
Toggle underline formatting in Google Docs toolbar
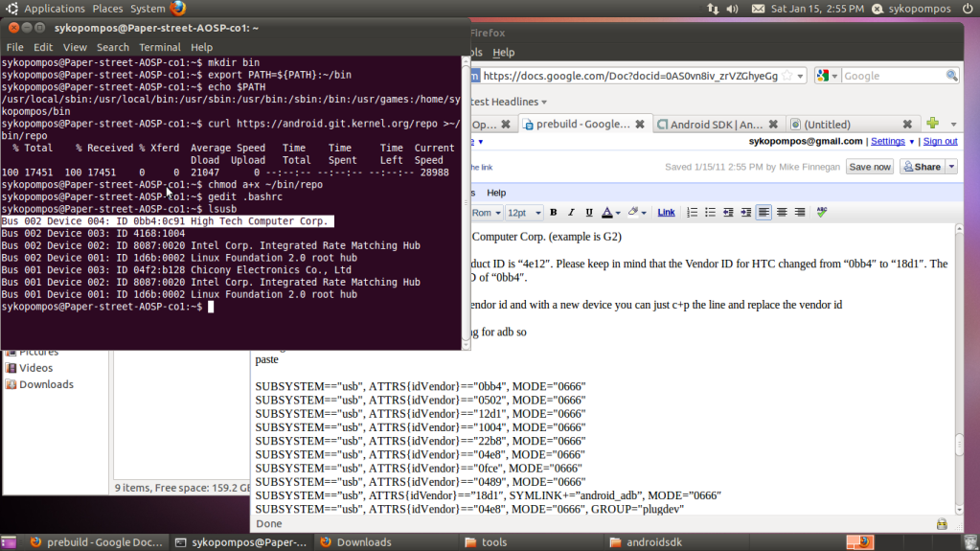coord(589,213)
